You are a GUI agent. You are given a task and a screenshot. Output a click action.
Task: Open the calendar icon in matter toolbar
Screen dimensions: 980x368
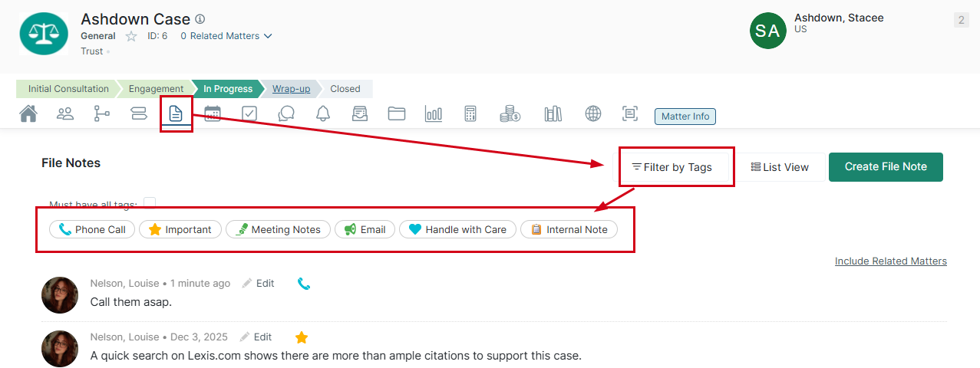pyautogui.click(x=213, y=114)
